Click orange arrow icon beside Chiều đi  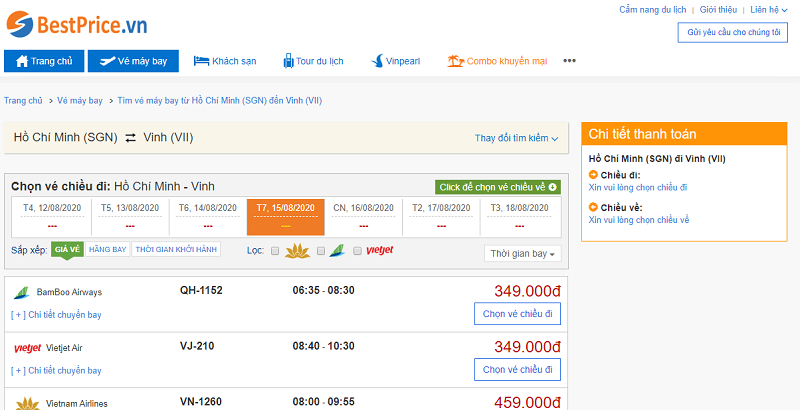click(x=593, y=175)
